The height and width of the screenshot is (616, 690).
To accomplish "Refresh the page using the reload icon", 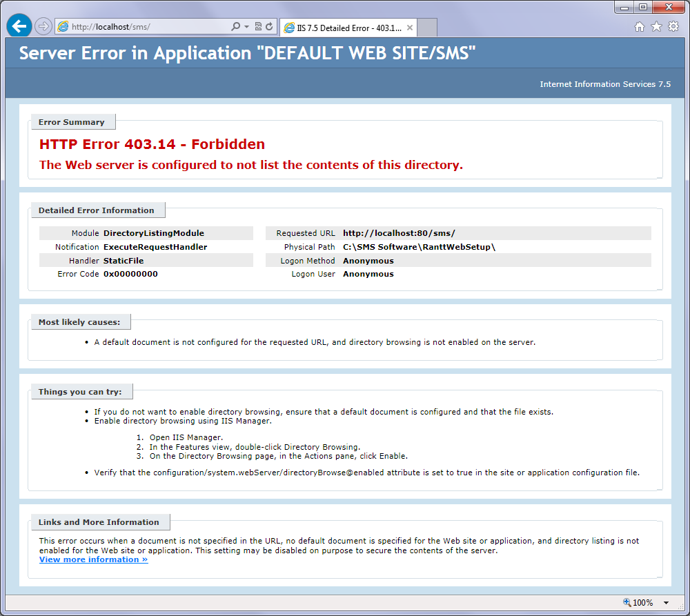I will [x=269, y=27].
